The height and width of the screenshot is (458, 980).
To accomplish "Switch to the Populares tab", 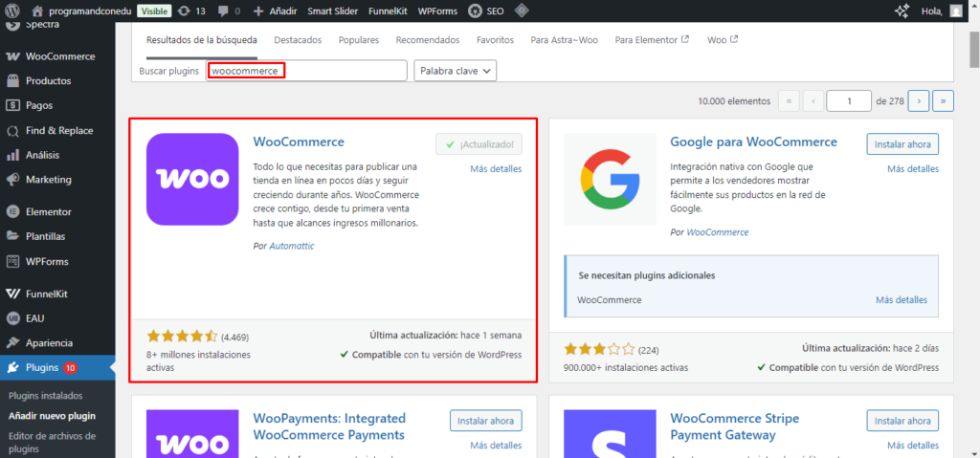I will point(359,40).
